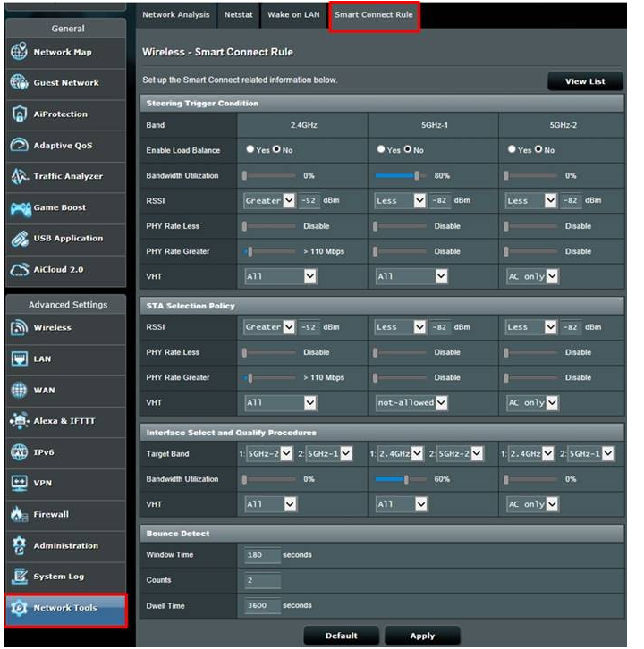Open 5GHz-2 trigger VHT AC only dropdown
This screenshot has width=644, height=649.
(532, 276)
